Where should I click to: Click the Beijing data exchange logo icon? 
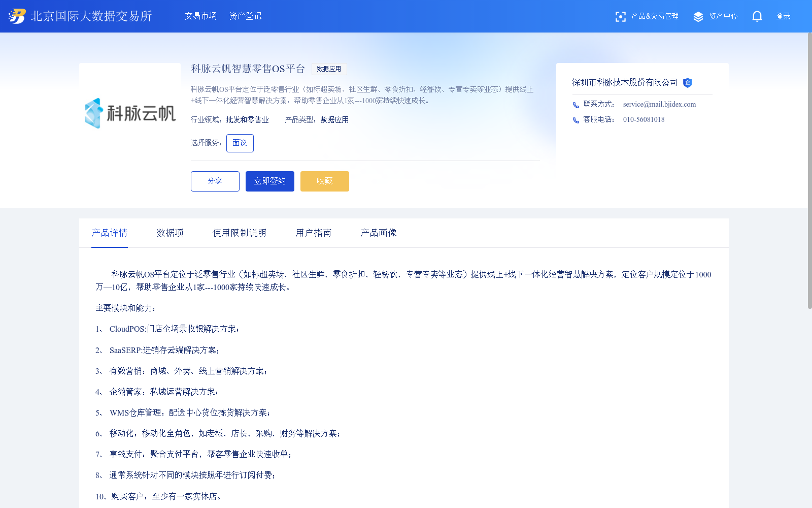[x=17, y=16]
